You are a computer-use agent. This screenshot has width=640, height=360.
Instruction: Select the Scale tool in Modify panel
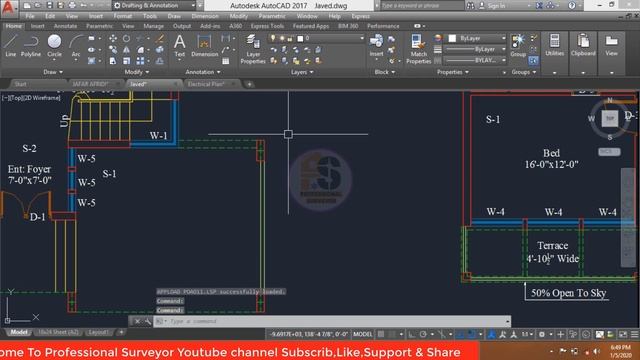127,61
